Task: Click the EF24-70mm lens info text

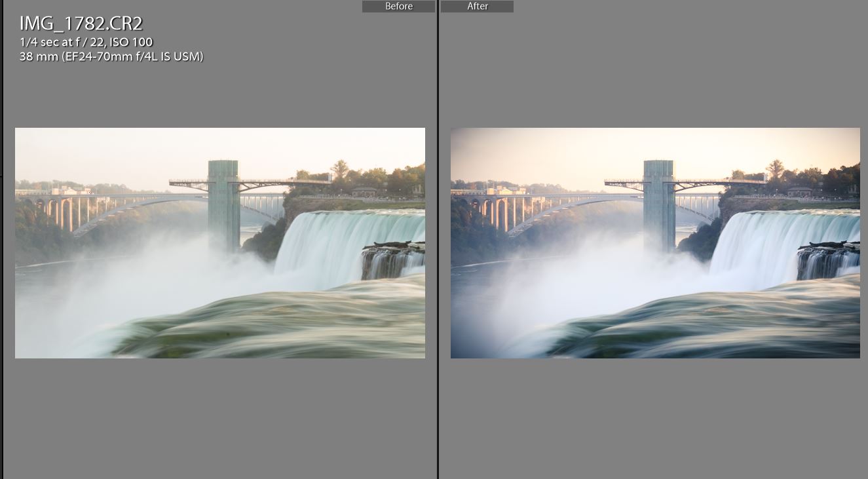Action: point(111,57)
